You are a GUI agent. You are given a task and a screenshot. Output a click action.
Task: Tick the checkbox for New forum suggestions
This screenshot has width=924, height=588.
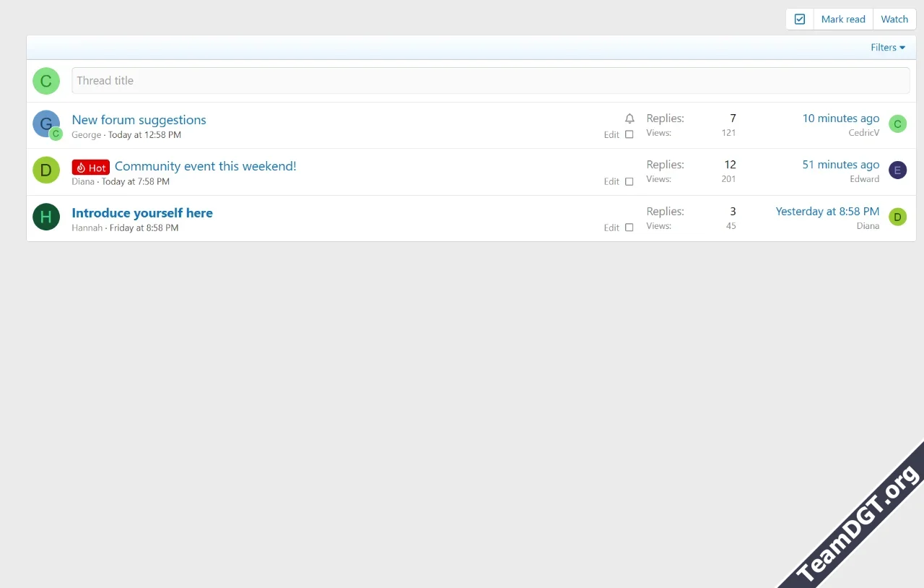pos(629,134)
